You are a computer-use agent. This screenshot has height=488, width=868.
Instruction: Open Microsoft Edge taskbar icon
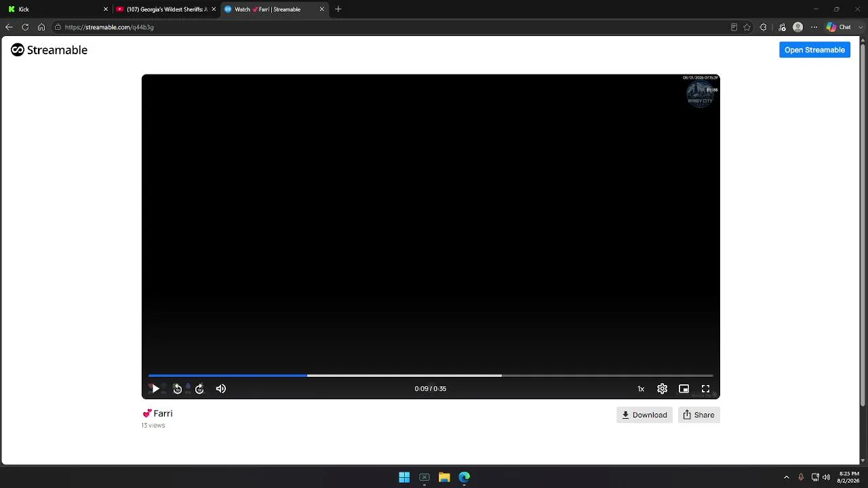[465, 477]
